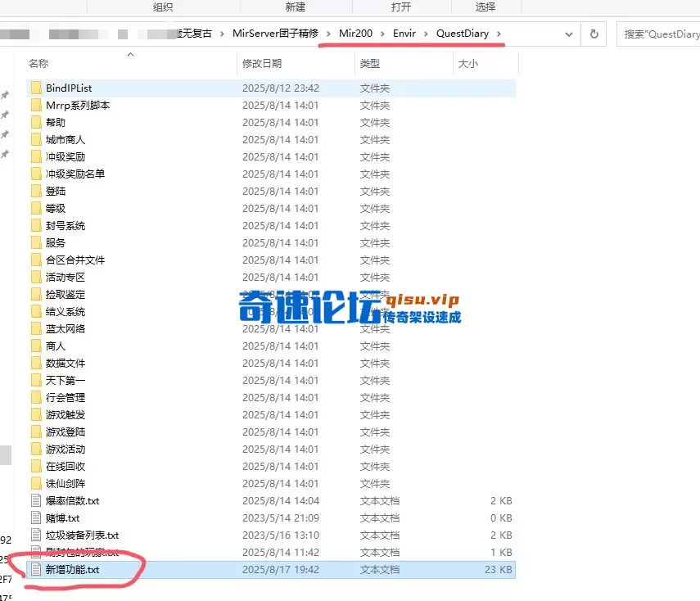Open the 爆率倍数.txt text document
The width and height of the screenshot is (700, 601).
point(71,500)
